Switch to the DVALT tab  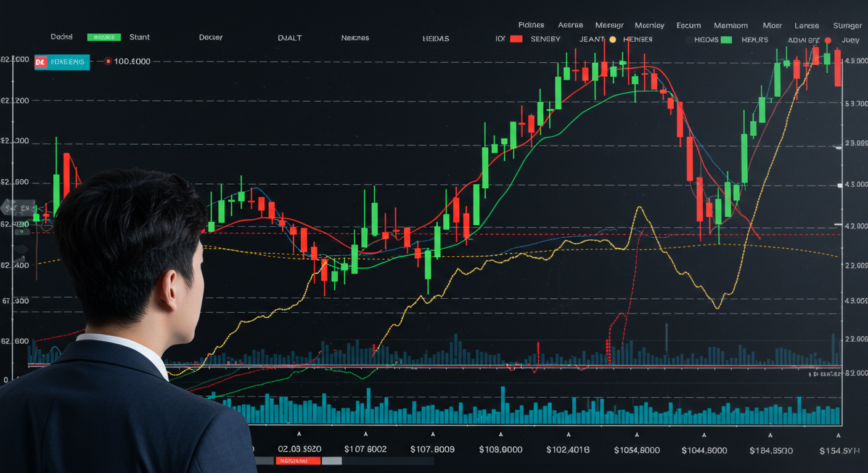(x=290, y=38)
